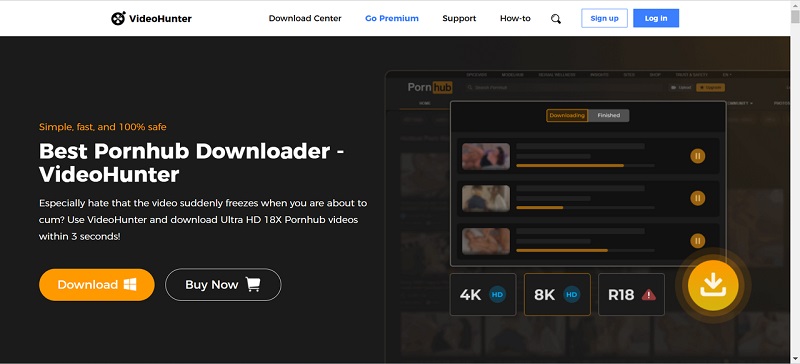Click the Windows icon on Download button
Screen dimensions: 800x364
tap(130, 285)
